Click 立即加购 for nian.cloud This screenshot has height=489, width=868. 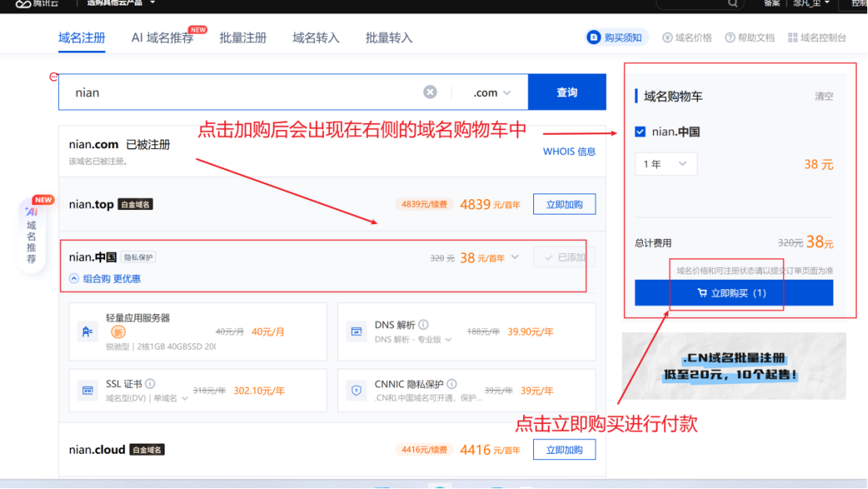point(564,450)
